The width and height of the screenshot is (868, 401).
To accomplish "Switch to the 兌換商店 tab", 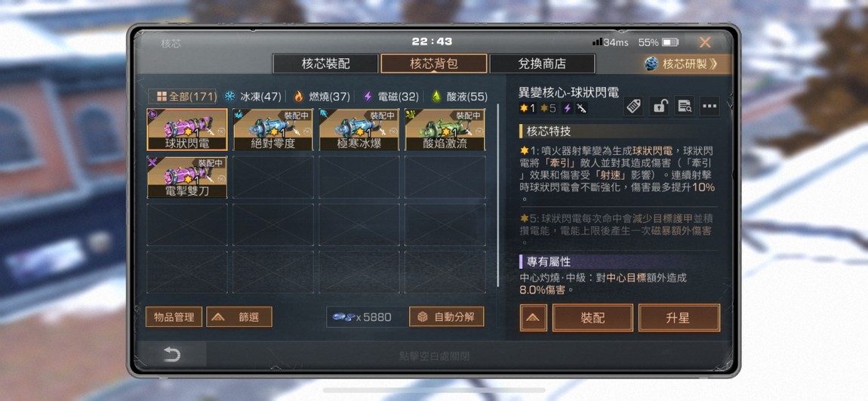I will coord(542,63).
